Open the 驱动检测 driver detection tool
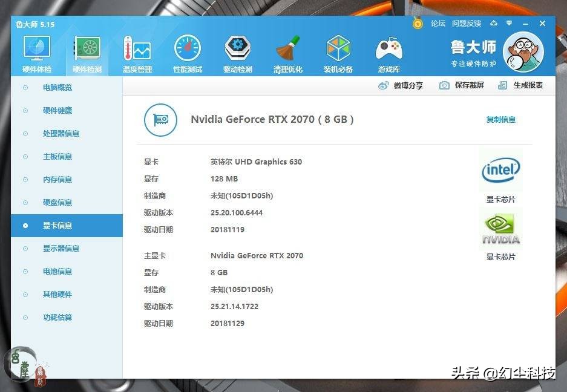The width and height of the screenshot is (567, 392). point(237,51)
